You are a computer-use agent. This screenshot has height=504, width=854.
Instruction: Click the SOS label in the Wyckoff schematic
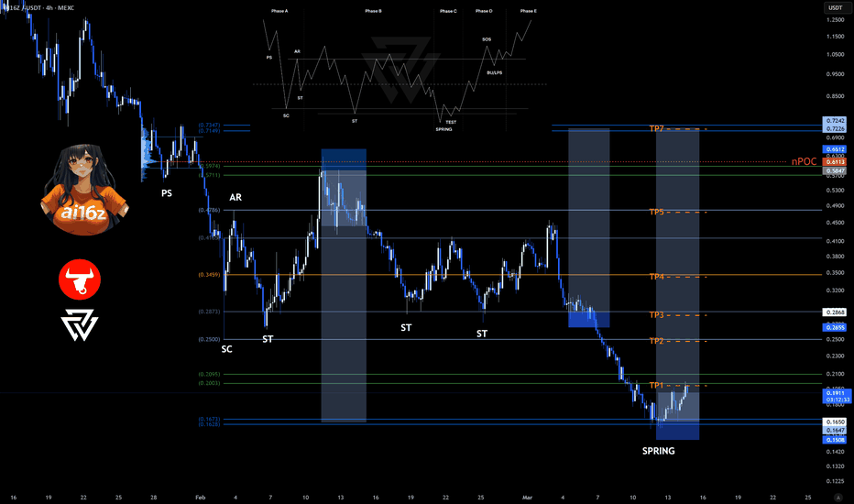487,39
